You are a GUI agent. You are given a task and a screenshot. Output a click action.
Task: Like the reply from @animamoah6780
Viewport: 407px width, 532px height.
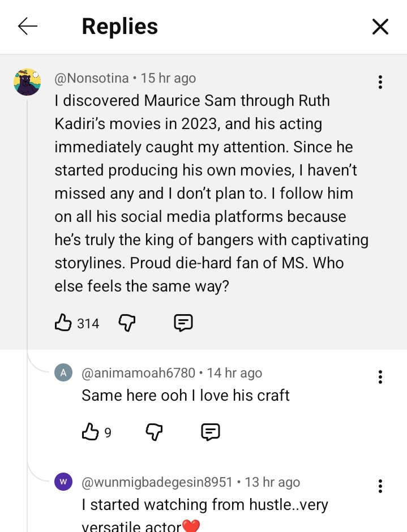pyautogui.click(x=91, y=432)
